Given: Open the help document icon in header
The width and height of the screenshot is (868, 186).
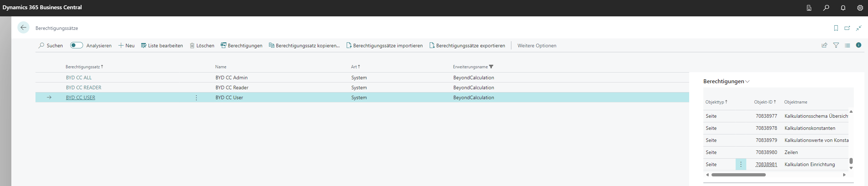Looking at the screenshot, I should click(x=809, y=8).
